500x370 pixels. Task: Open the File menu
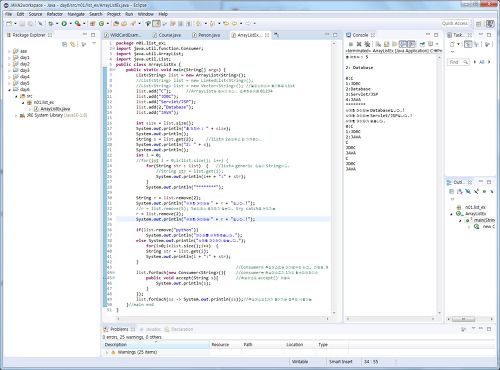[x=8, y=14]
